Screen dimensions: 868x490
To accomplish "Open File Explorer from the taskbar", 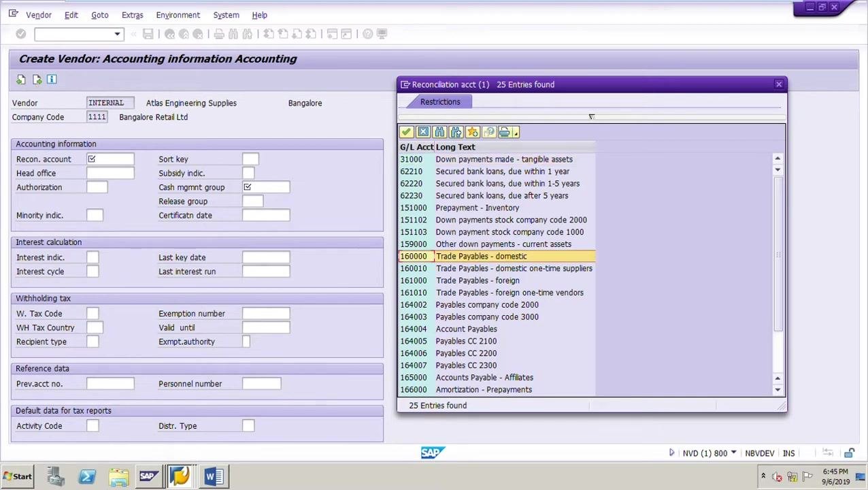I will pyautogui.click(x=118, y=476).
